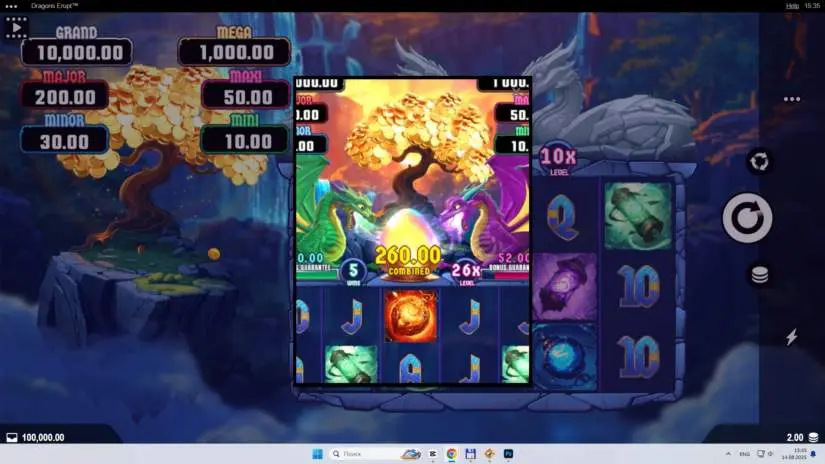This screenshot has height=464, width=825.
Task: Toggle the lightning quick spin icon
Action: pos(791,337)
